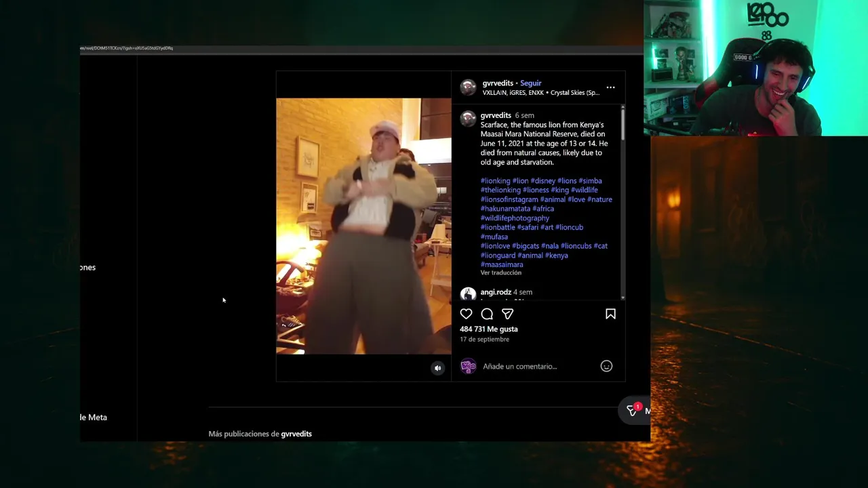Open the emoji picker in the comment box
Viewport: 868px width, 488px height.
pyautogui.click(x=606, y=366)
